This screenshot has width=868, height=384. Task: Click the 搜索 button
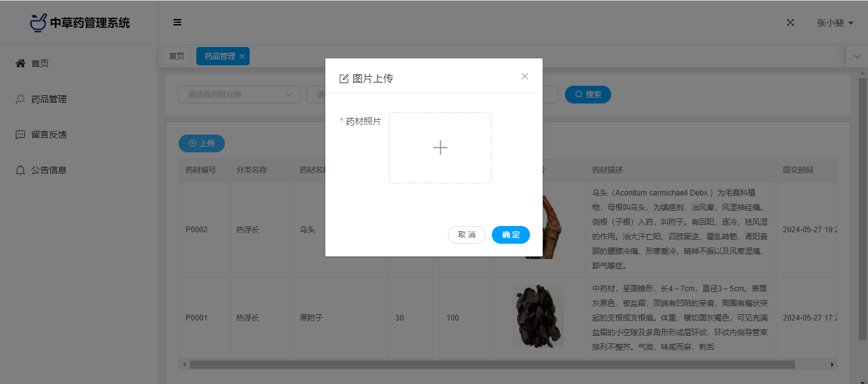588,95
